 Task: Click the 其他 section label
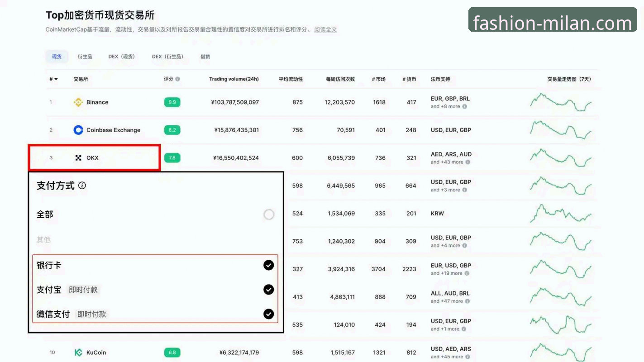click(43, 240)
